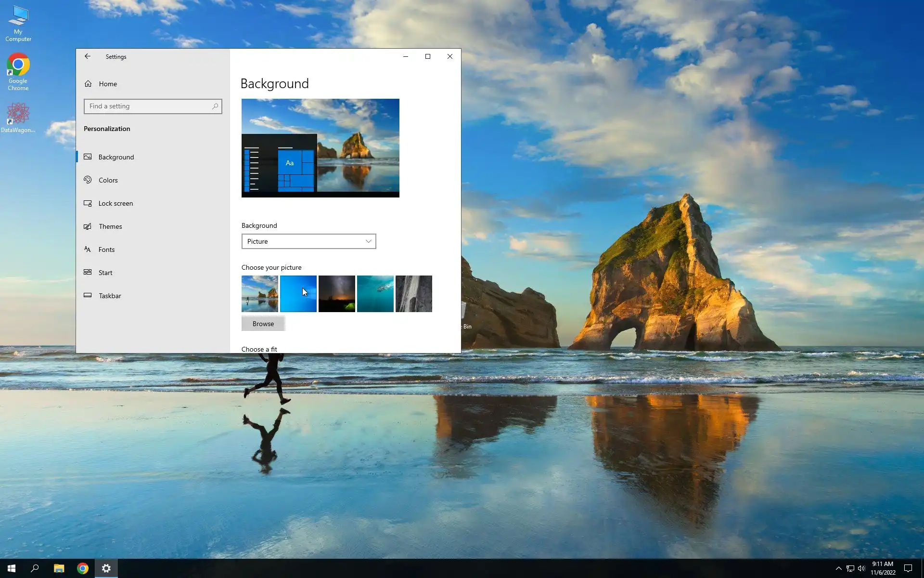Select the underwater swimmer wallpaper thumbnail

click(x=375, y=294)
